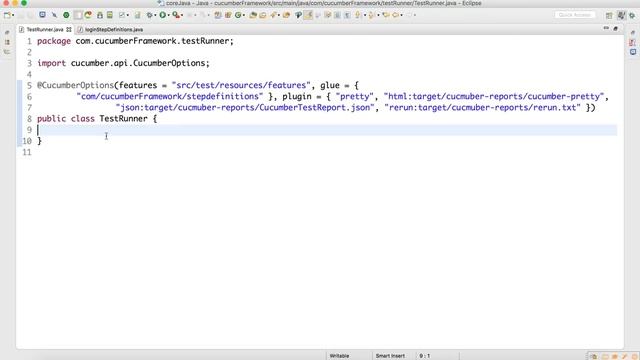This screenshot has width=640, height=360.
Task: Click the orange circular refresh toolbar icon
Action: tap(88, 15)
